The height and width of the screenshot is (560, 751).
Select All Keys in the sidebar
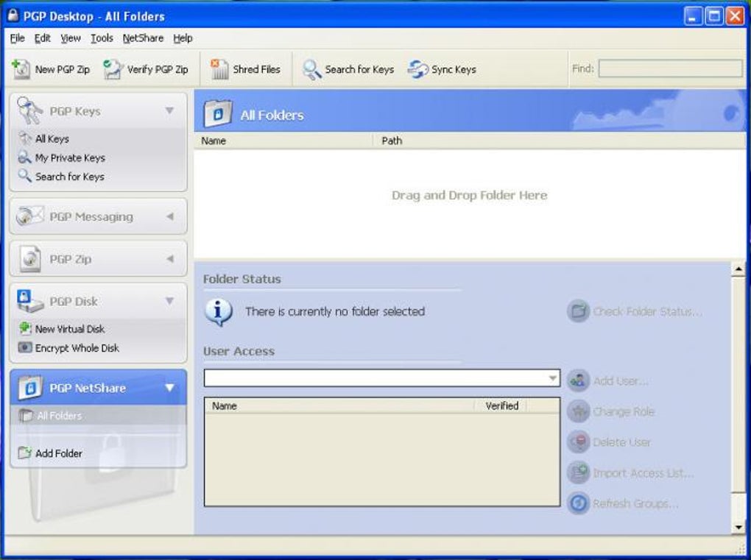[x=52, y=139]
